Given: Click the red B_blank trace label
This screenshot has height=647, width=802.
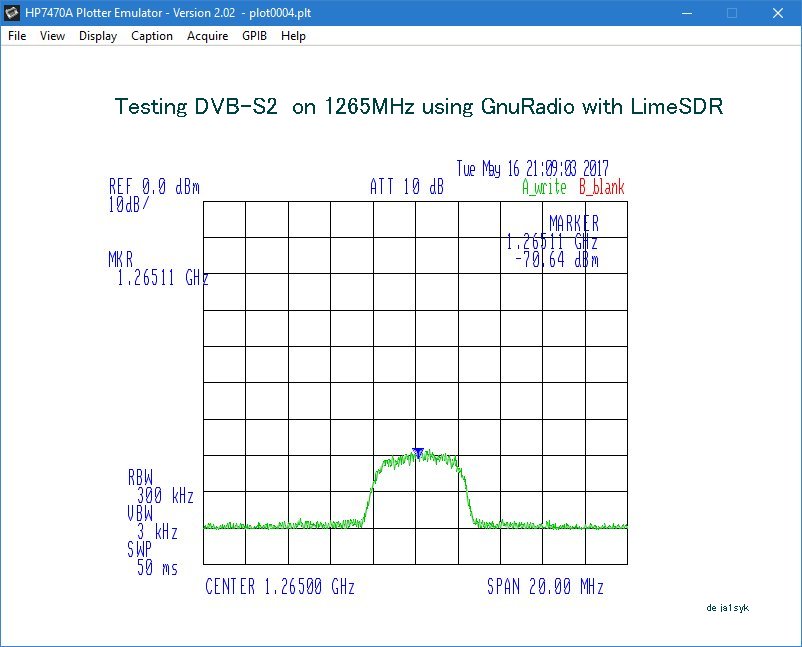Looking at the screenshot, I should coord(601,187).
